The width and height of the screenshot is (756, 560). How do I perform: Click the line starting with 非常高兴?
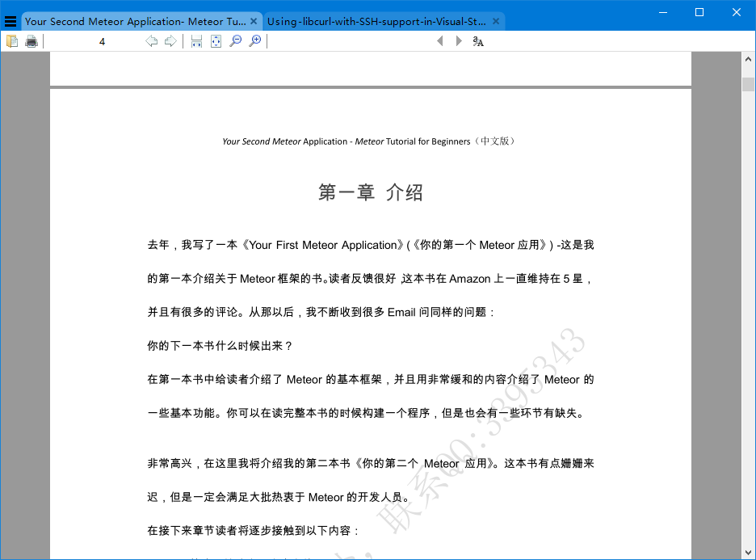pos(370,464)
